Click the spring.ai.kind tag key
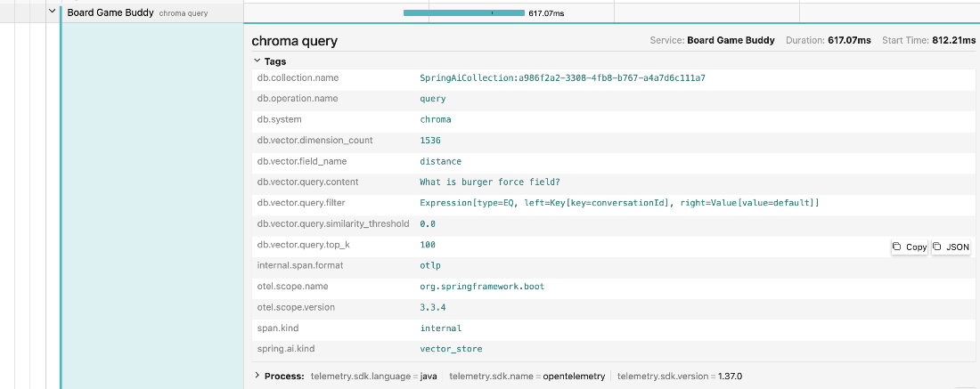 (286, 348)
